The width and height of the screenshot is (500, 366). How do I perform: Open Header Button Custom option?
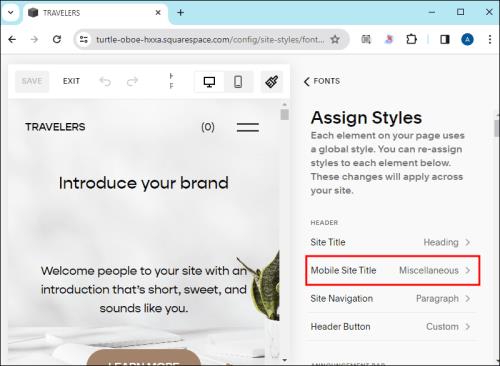pyautogui.click(x=390, y=327)
